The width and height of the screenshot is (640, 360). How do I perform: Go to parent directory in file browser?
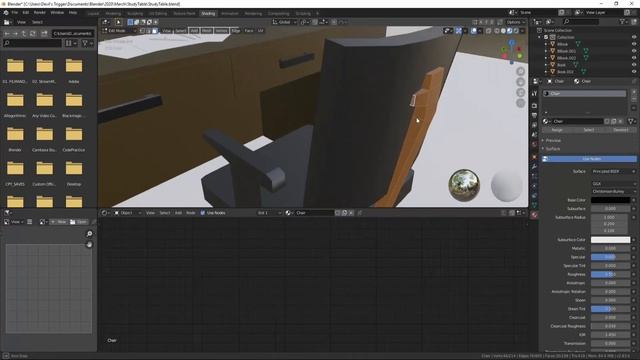pyautogui.click(x=24, y=33)
